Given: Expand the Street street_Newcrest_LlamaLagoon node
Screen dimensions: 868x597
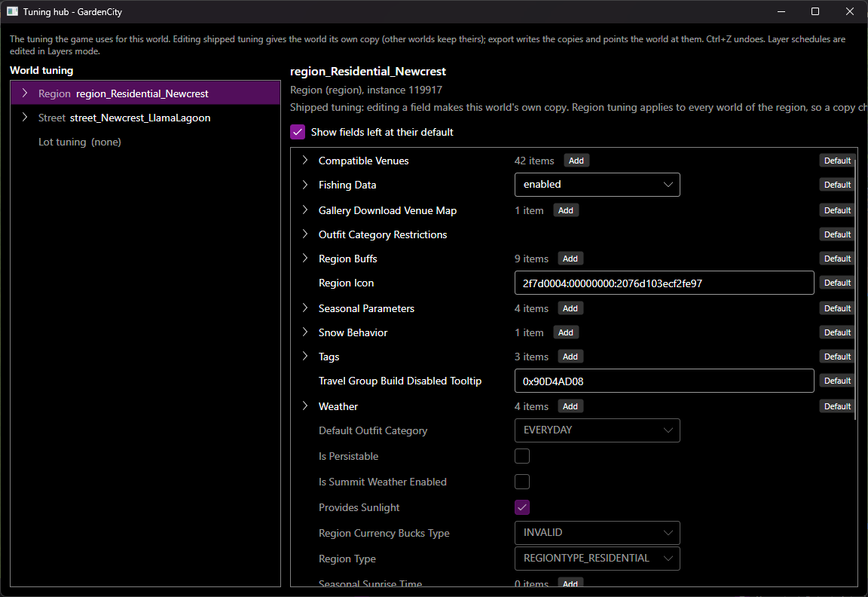Looking at the screenshot, I should 25,118.
